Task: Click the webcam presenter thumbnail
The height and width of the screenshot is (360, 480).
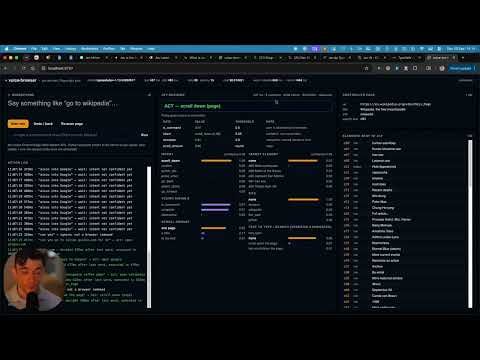Action: coord(33,279)
